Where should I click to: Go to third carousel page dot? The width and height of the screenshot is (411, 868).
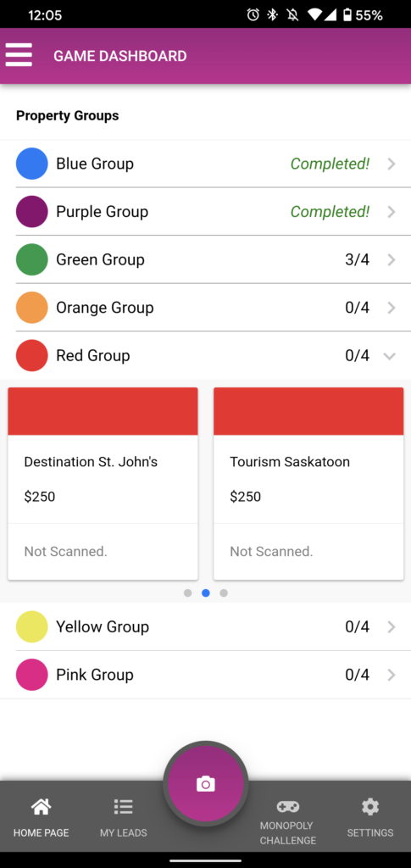click(224, 593)
